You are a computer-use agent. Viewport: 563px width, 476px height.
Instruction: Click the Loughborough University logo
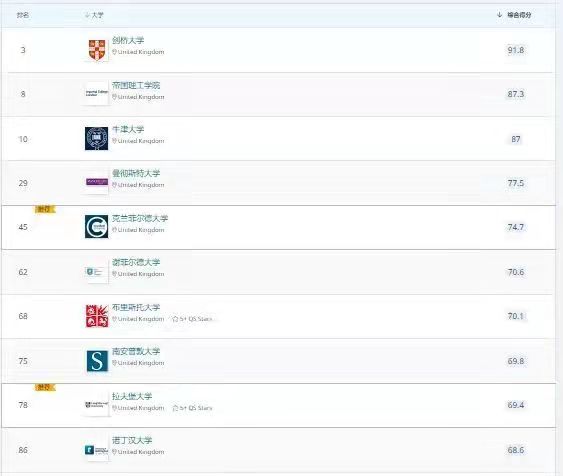[x=97, y=405]
